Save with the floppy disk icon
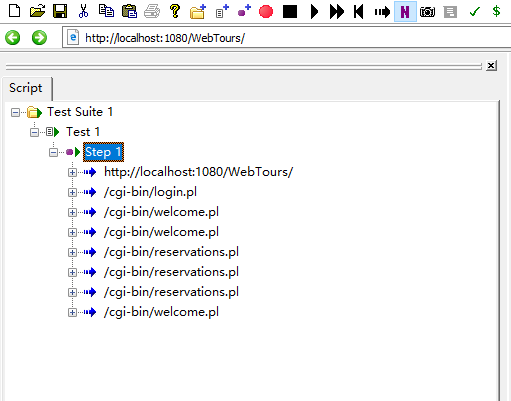Viewport: 511px width, 401px height. [60, 11]
